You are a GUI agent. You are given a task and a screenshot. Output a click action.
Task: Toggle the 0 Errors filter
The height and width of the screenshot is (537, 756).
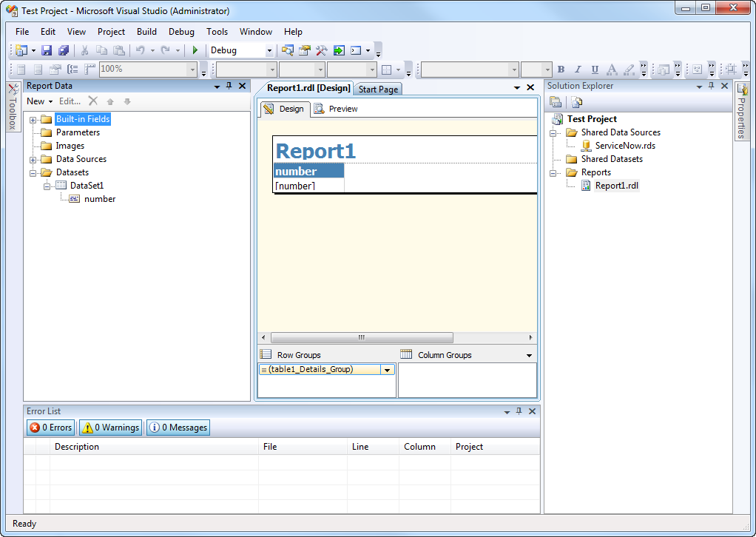pyautogui.click(x=50, y=427)
